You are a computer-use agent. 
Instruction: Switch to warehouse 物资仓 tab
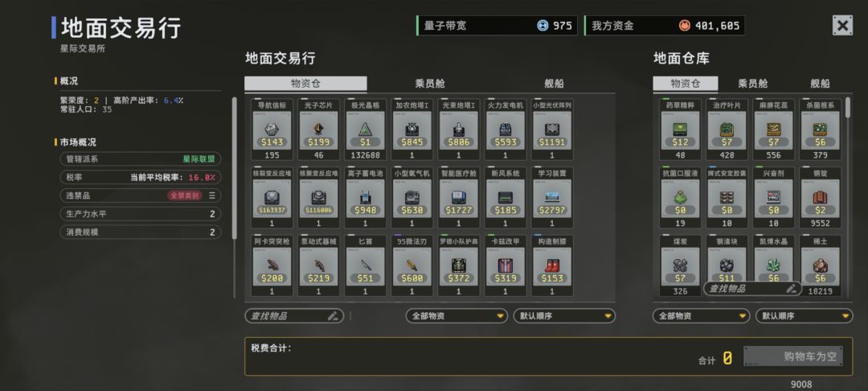(x=686, y=84)
